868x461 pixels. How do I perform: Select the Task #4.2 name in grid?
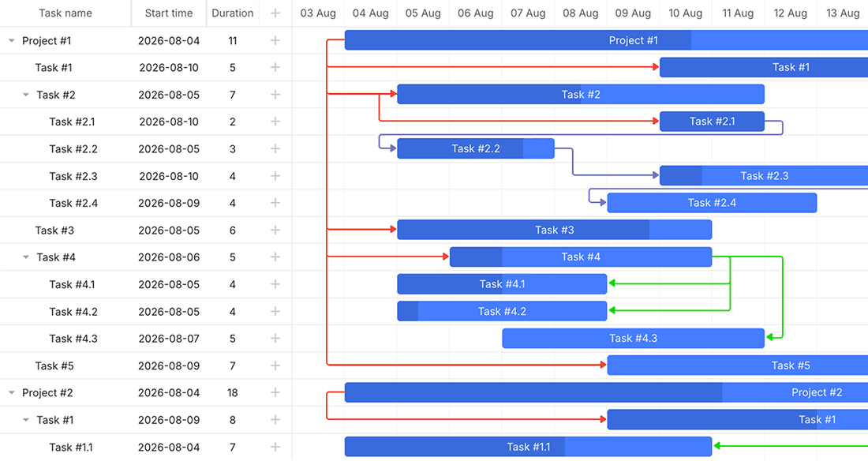[x=73, y=312]
